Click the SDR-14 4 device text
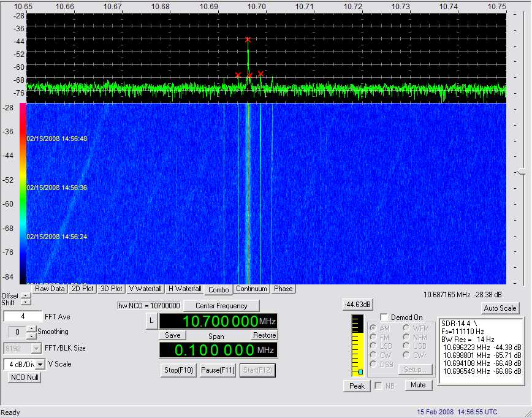 point(459,324)
